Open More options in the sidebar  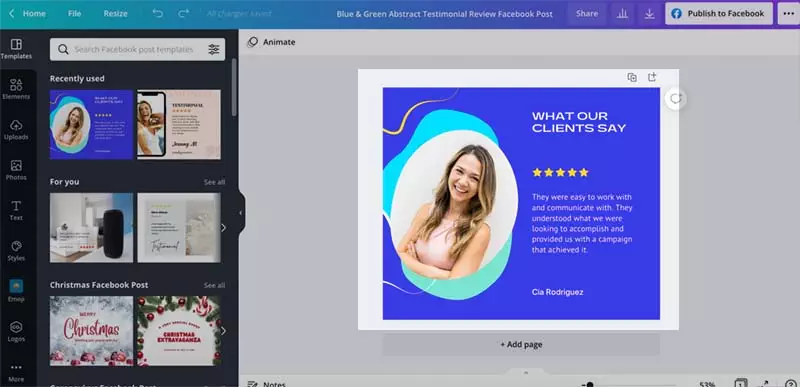16,372
